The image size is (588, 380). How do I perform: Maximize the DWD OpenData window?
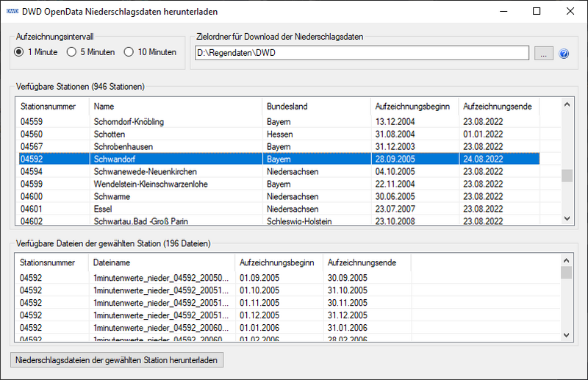[x=537, y=11]
